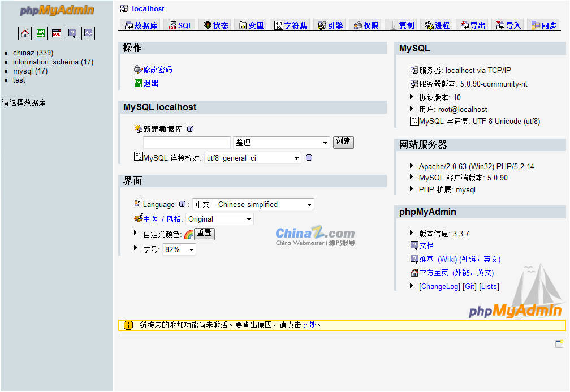Open the [Git] link
Screen dimensions: 570x392
click(469, 287)
